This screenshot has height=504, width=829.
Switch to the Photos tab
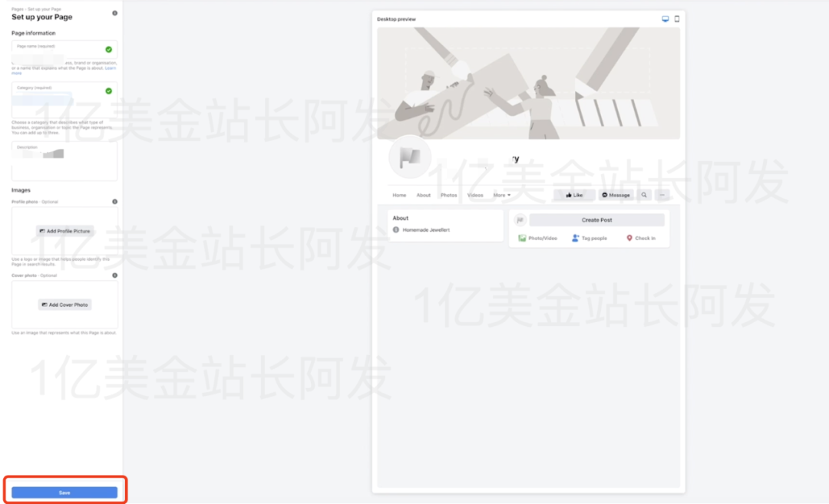point(448,195)
